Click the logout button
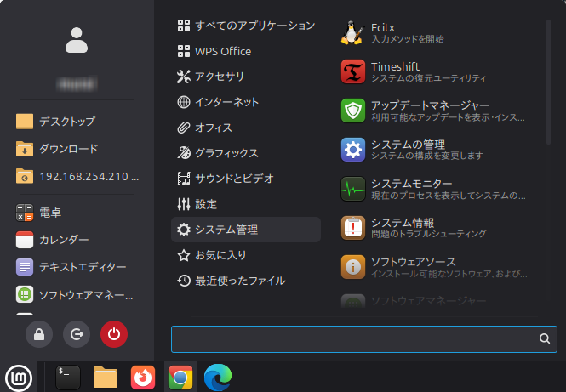 77,334
